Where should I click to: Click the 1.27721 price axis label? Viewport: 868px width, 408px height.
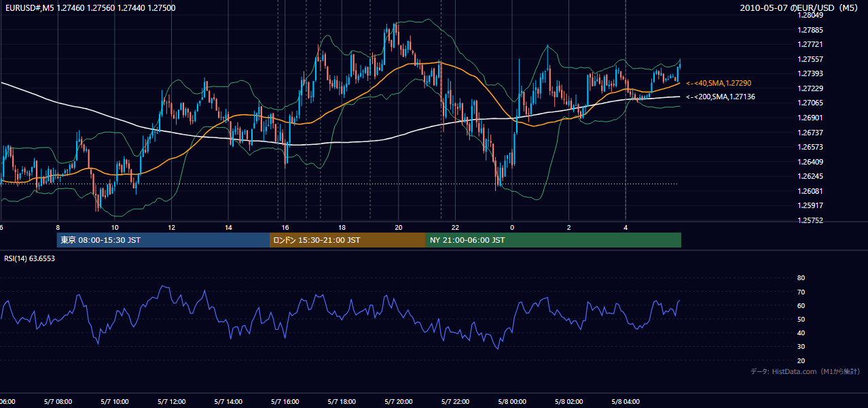810,44
